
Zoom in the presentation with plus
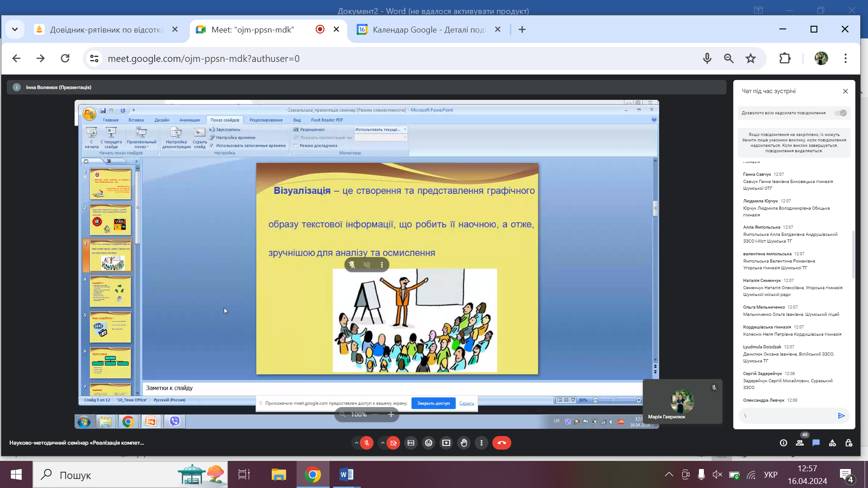391,414
